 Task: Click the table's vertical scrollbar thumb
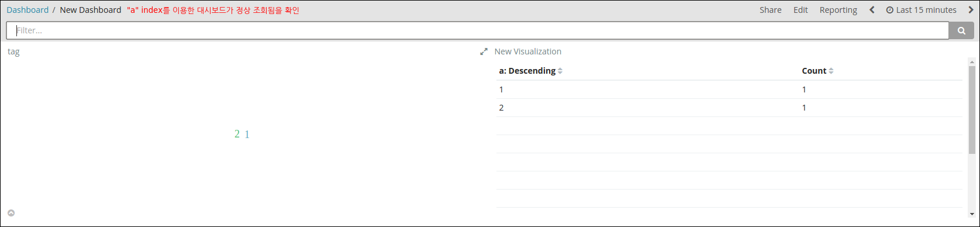click(x=972, y=109)
